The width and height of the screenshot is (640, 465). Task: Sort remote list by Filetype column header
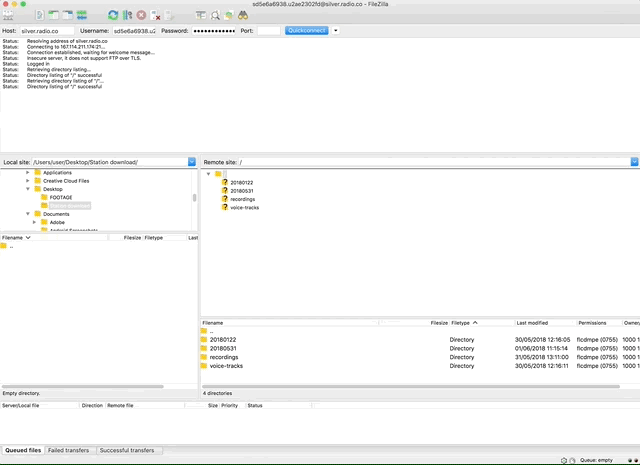pyautogui.click(x=482, y=323)
